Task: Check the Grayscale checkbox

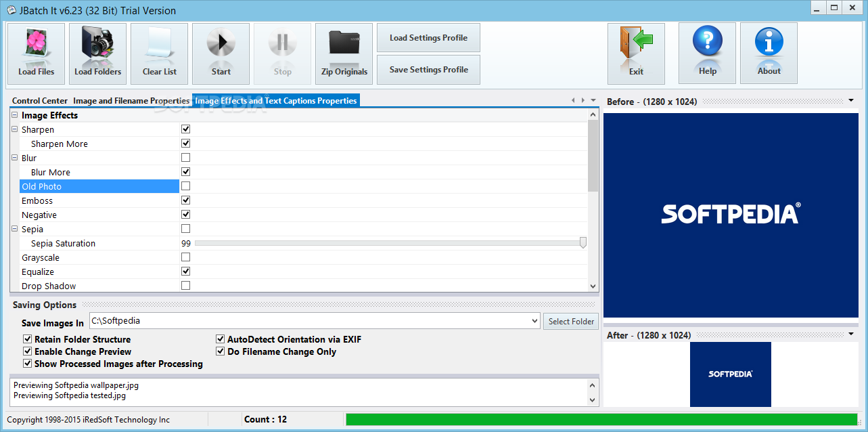Action: coord(185,257)
